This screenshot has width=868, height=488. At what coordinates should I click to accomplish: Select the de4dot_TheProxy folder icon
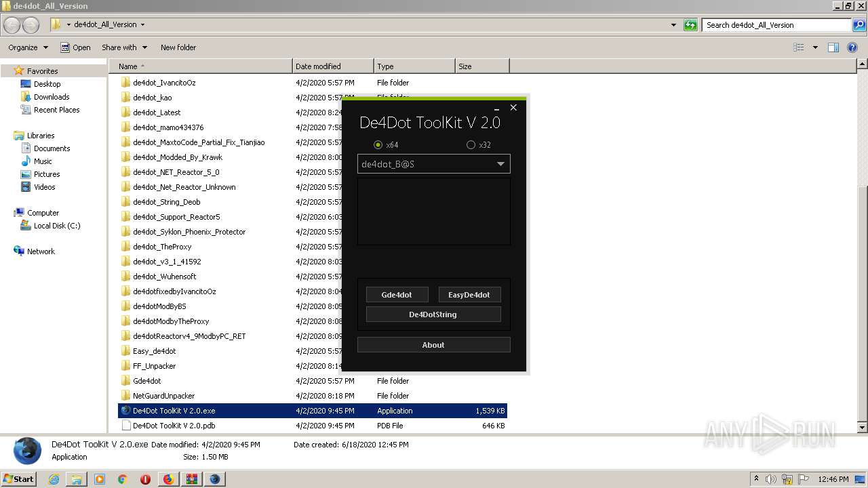tap(125, 247)
